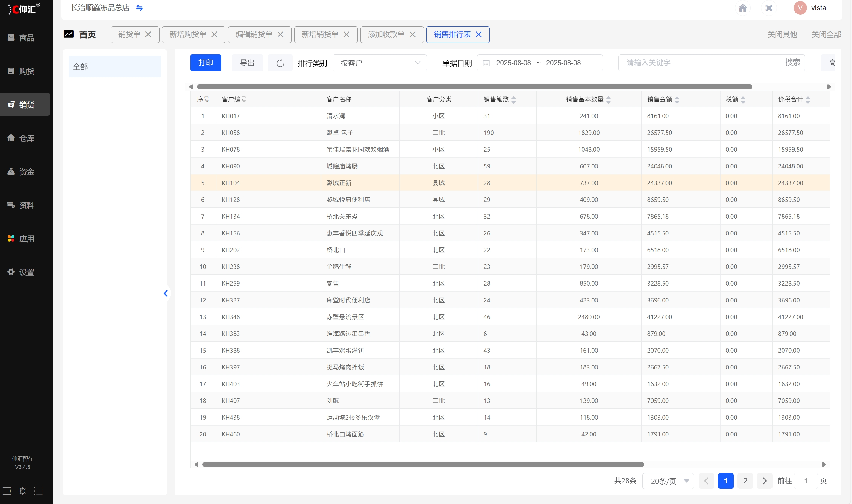The height and width of the screenshot is (504, 852).
Task: Go to previous page arrow
Action: [x=706, y=481]
